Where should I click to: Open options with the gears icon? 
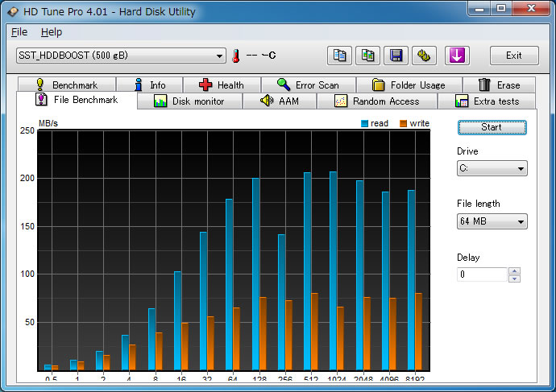pos(424,56)
